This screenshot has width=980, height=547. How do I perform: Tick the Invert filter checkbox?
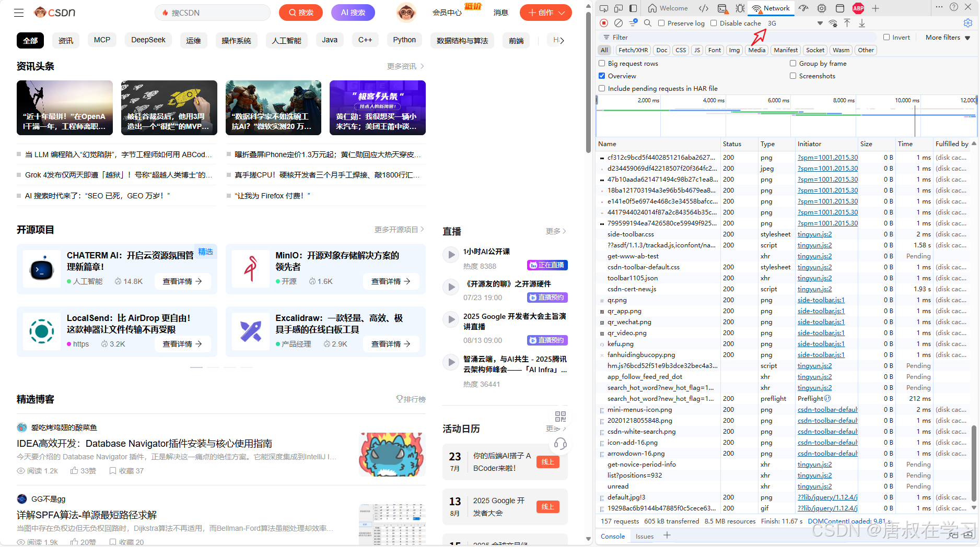pos(886,37)
